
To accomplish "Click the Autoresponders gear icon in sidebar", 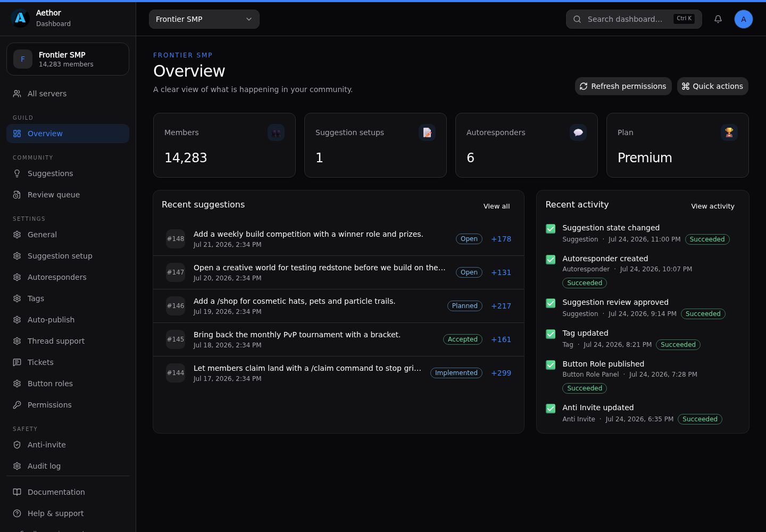I will (17, 277).
